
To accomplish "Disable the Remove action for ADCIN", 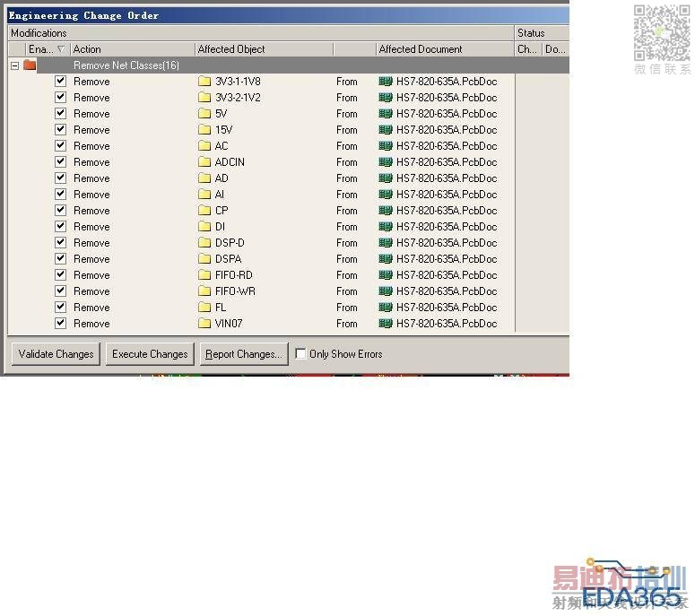I will (x=60, y=161).
